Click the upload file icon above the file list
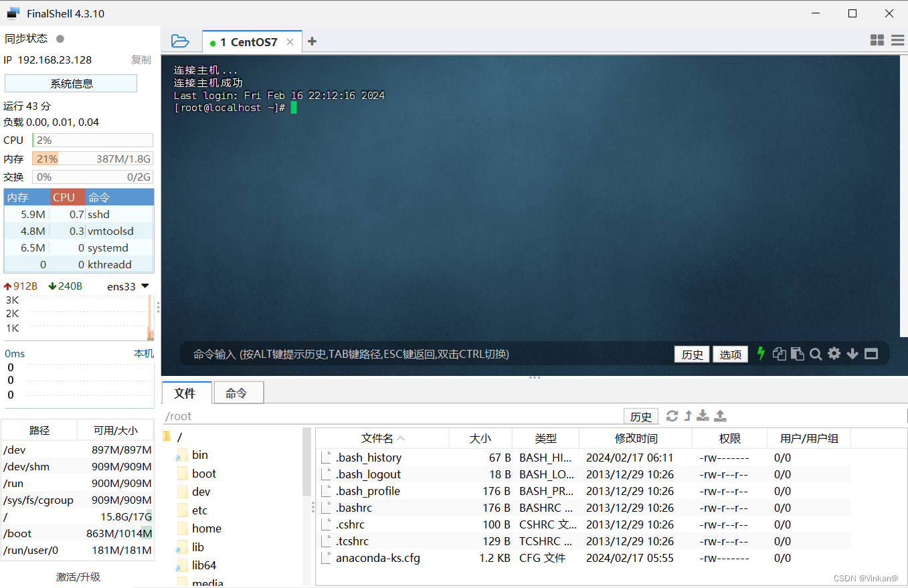 click(720, 415)
